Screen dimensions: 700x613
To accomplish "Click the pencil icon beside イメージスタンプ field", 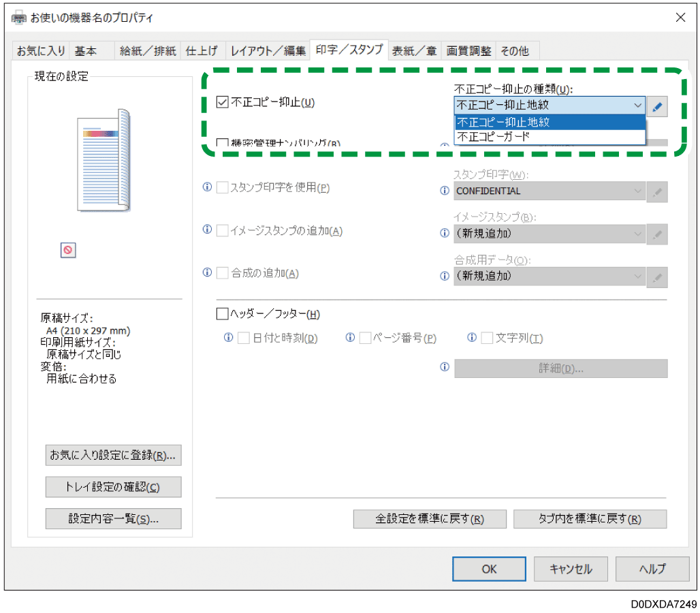I will click(x=656, y=233).
